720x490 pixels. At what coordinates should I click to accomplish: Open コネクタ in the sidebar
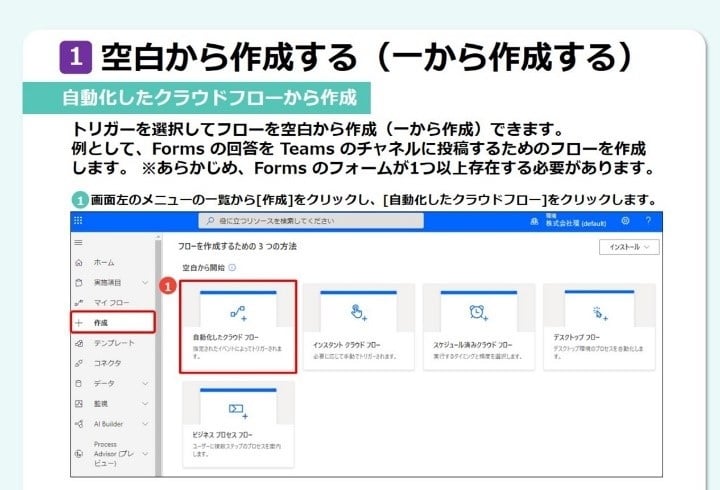point(107,363)
